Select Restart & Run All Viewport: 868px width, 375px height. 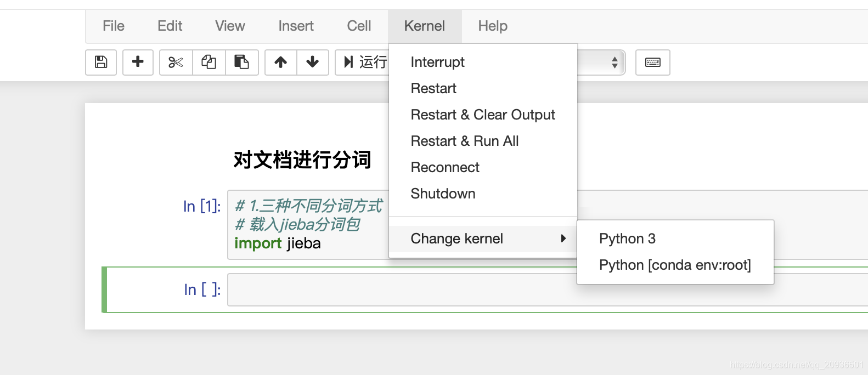(483, 141)
